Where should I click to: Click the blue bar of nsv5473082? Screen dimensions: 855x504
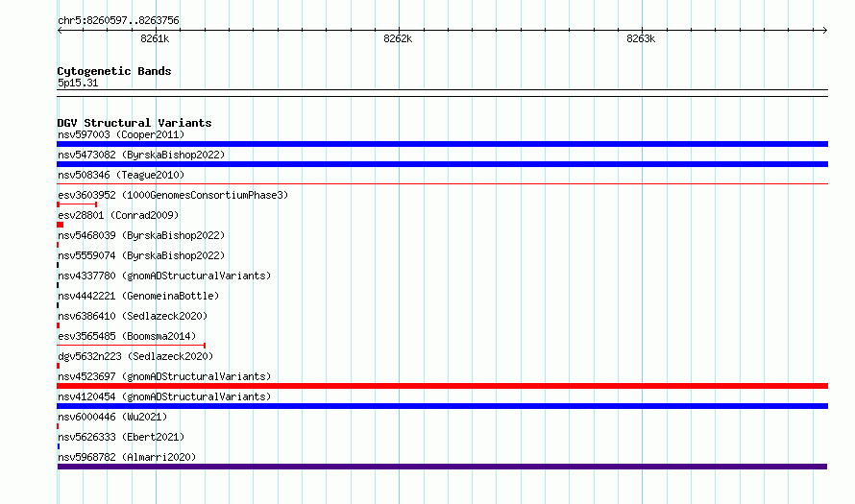pyautogui.click(x=442, y=164)
